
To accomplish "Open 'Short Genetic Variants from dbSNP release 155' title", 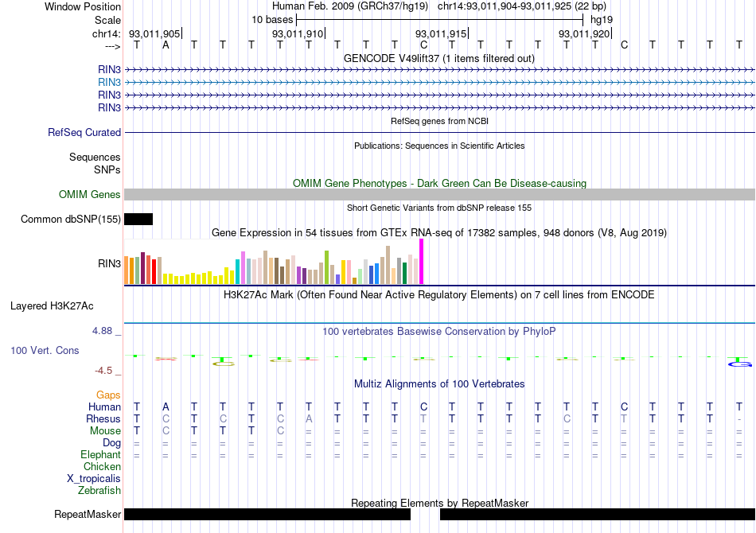I will 439,208.
